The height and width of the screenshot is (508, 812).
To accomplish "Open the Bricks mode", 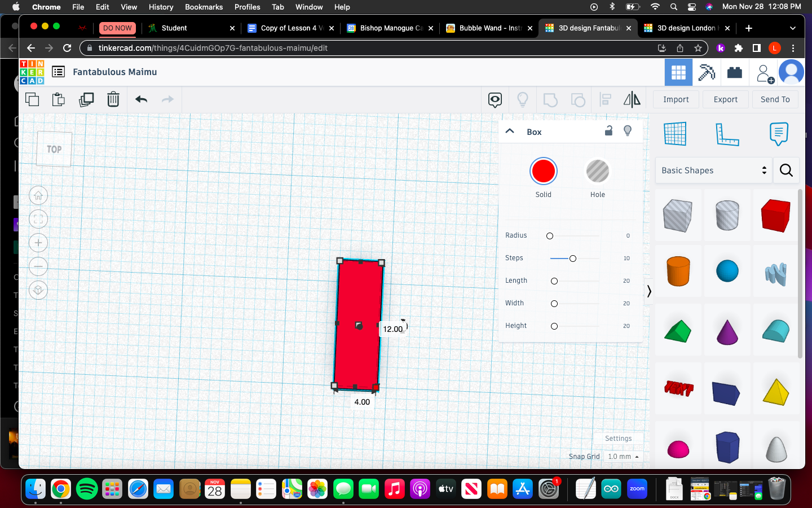I will [x=734, y=72].
